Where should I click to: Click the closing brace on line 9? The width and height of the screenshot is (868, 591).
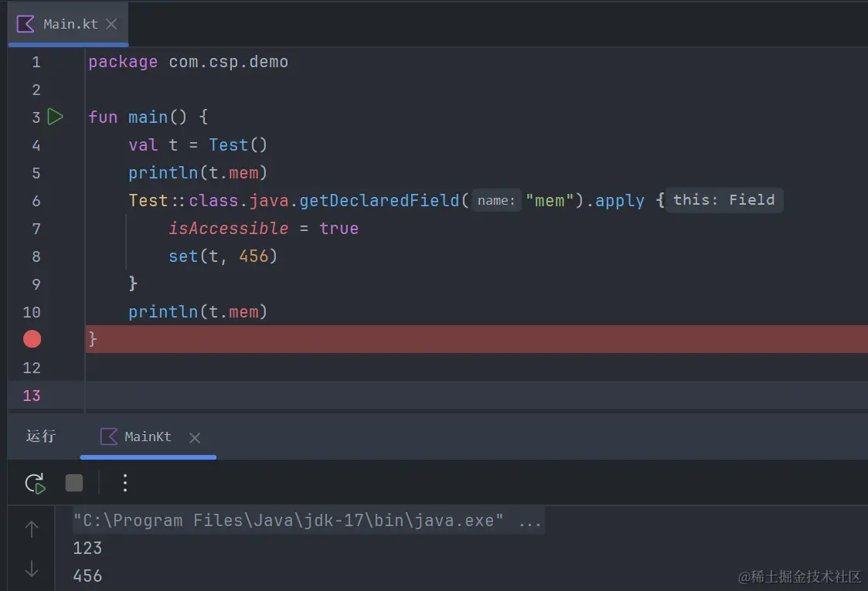click(133, 284)
